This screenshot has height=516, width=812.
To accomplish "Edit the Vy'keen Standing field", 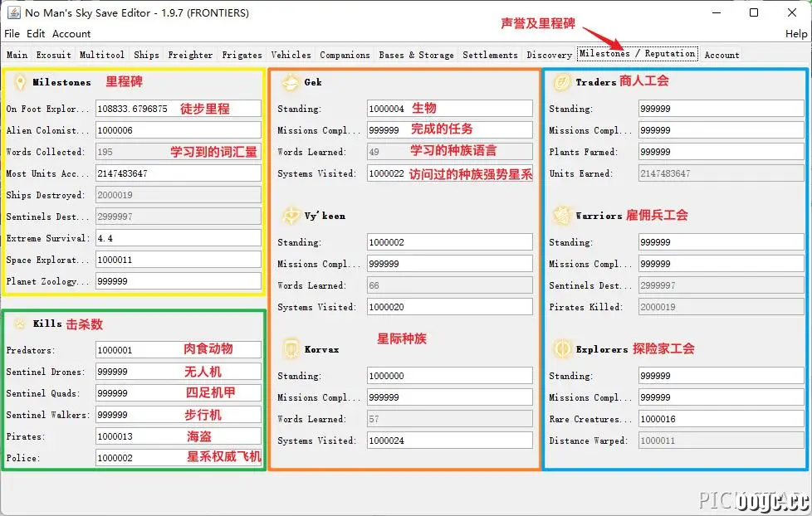I will (449, 242).
